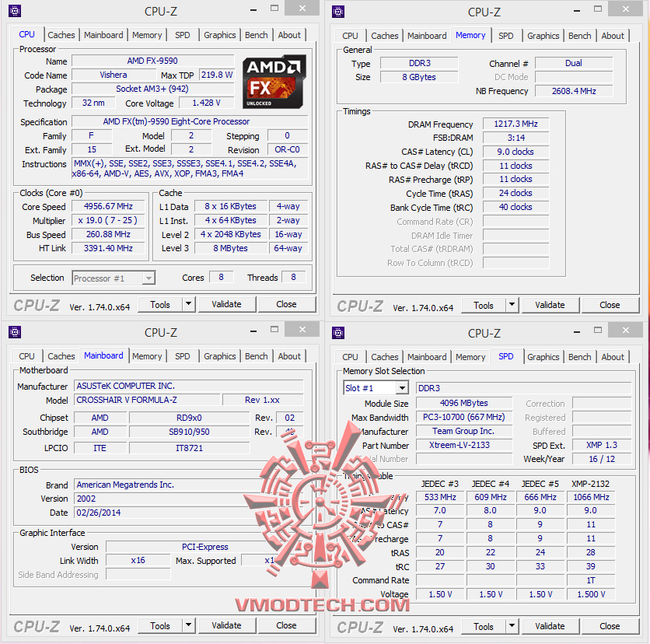The width and height of the screenshot is (650, 644).
Task: Select Mainboard tab in SPD window
Action: tap(427, 357)
